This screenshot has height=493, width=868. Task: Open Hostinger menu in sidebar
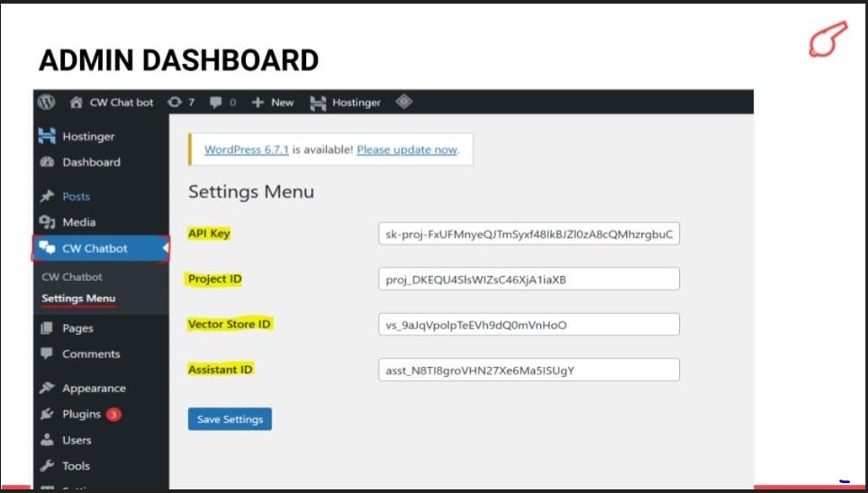(88, 136)
